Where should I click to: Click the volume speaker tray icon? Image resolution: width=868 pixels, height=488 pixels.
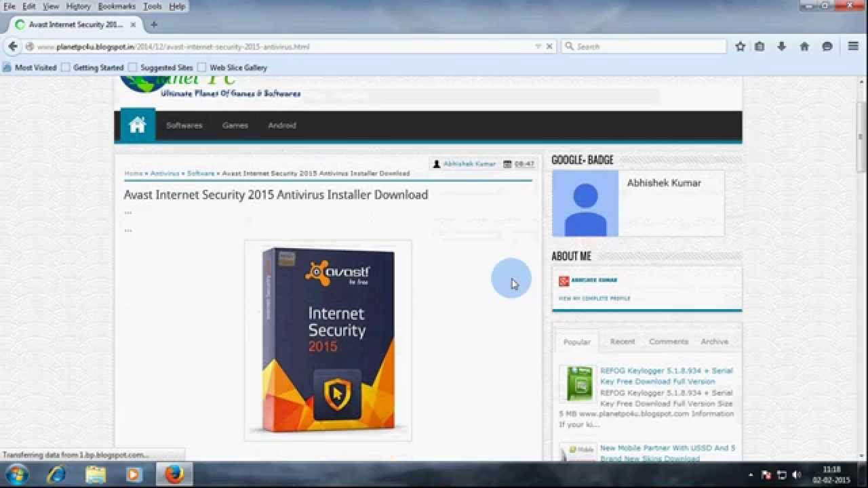click(x=797, y=475)
